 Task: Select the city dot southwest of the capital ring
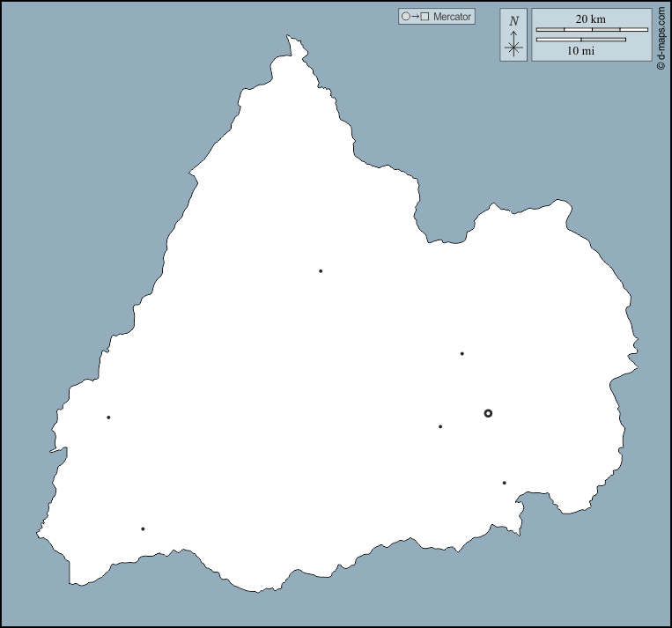click(440, 427)
